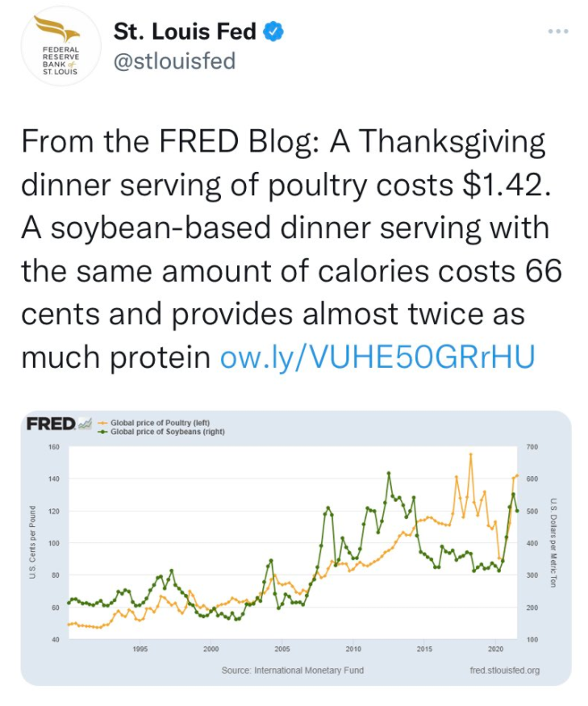Click the 2010 label on the x-axis
The image size is (588, 706).
[x=353, y=648]
